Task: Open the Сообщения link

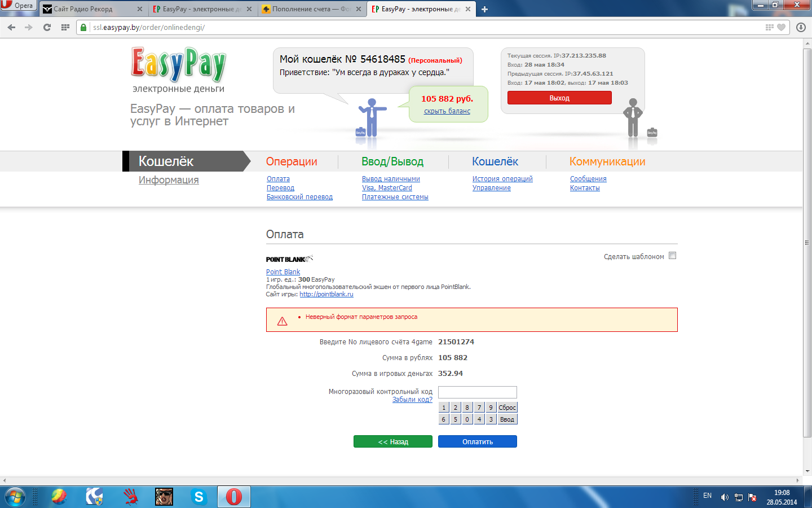Action: [588, 179]
